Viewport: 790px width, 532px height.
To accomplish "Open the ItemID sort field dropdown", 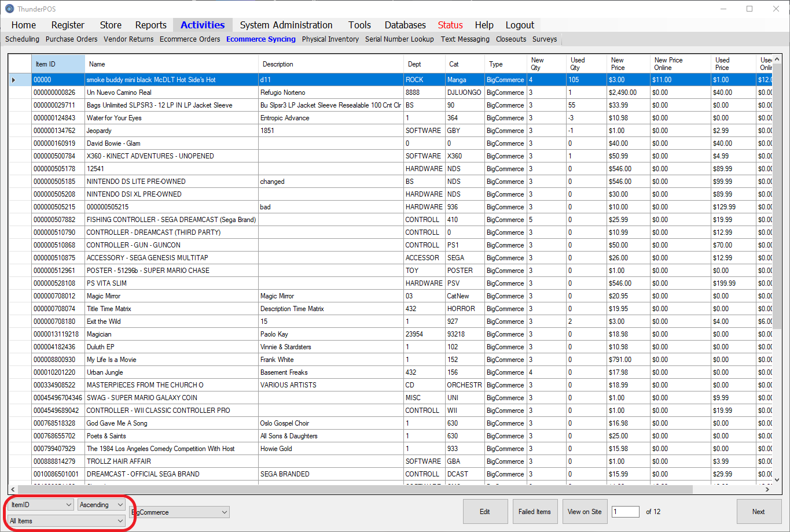I will pyautogui.click(x=41, y=505).
